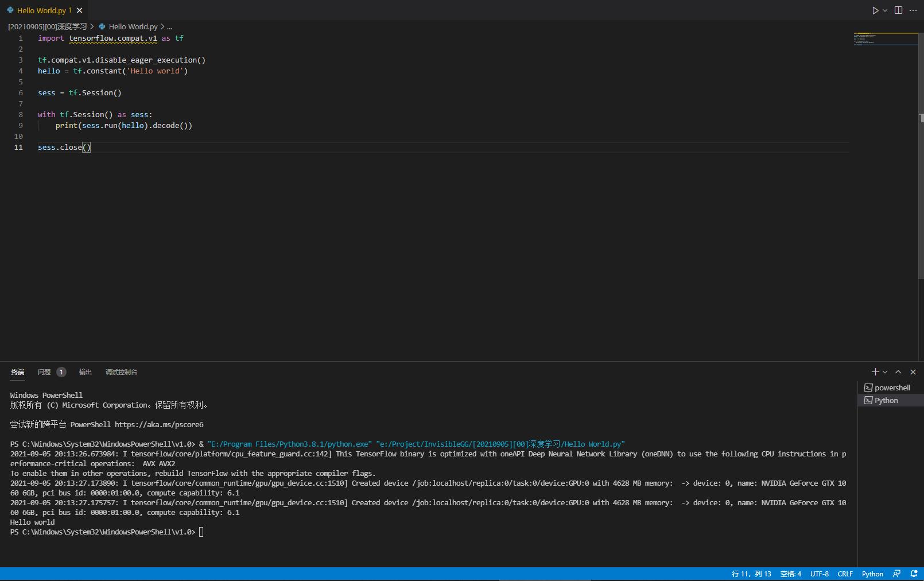Open the 深度学习 folder breadcrumb
Screen dimensions: 924x581
(x=47, y=26)
